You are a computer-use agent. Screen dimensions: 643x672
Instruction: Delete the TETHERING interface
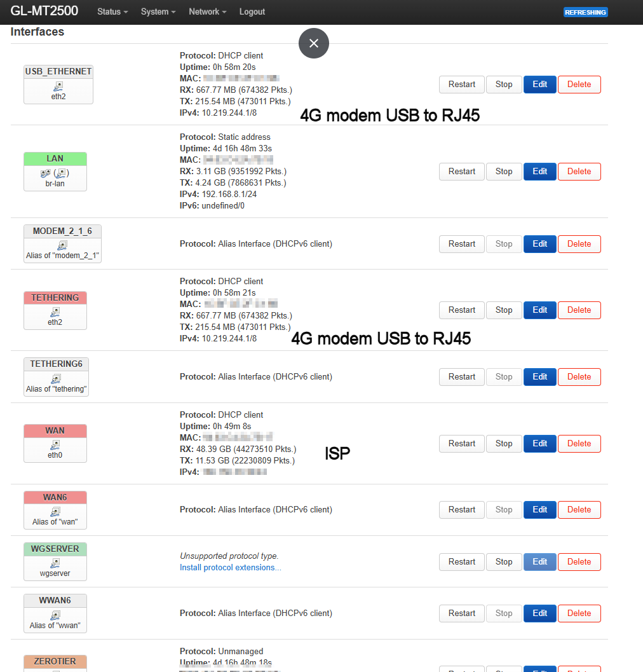(579, 310)
